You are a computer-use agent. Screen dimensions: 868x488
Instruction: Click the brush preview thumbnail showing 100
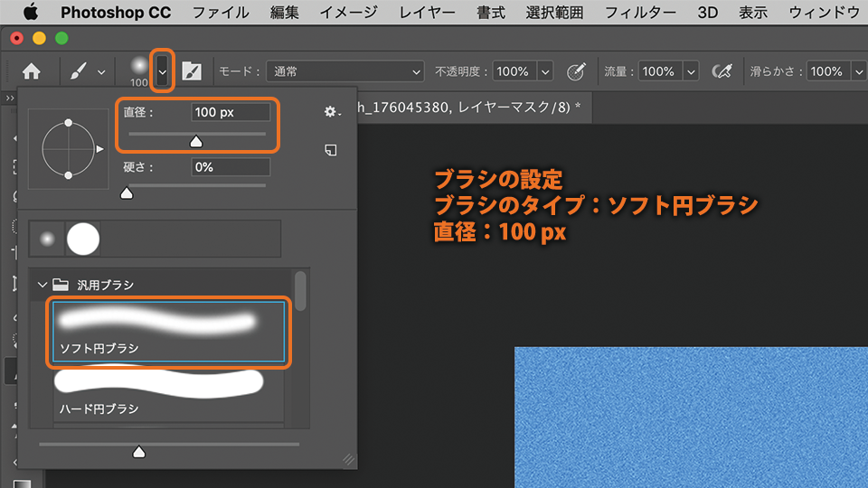click(139, 70)
